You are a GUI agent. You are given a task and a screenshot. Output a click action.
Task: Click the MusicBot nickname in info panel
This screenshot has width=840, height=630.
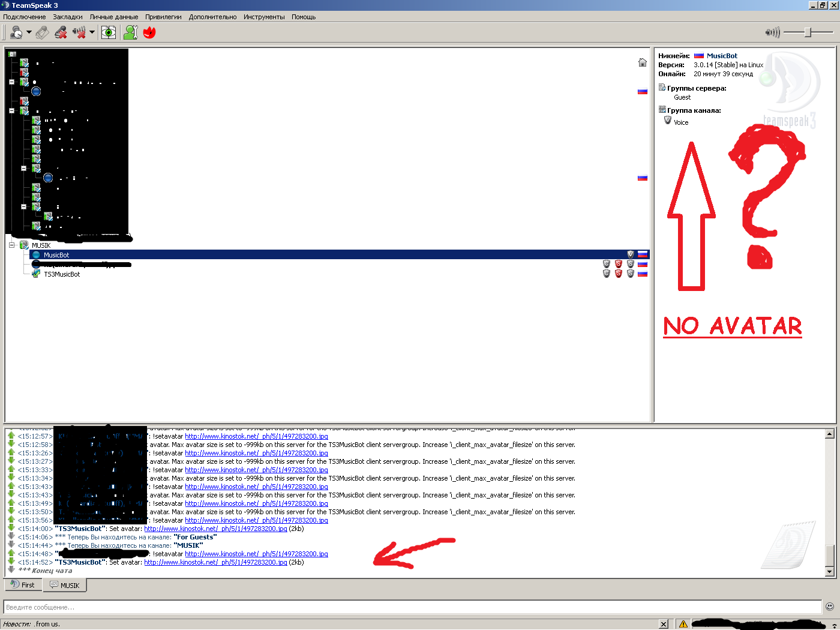pos(722,56)
